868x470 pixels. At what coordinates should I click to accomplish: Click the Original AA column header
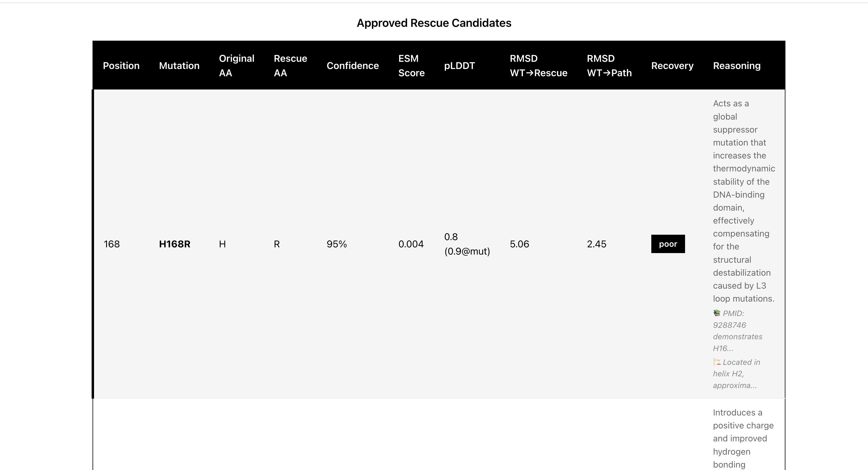pyautogui.click(x=236, y=66)
